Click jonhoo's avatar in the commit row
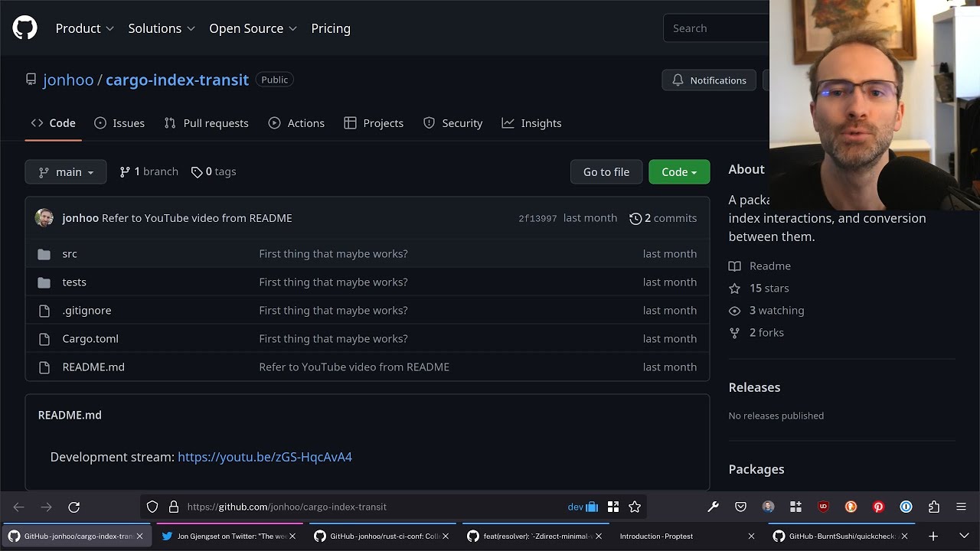 (44, 218)
